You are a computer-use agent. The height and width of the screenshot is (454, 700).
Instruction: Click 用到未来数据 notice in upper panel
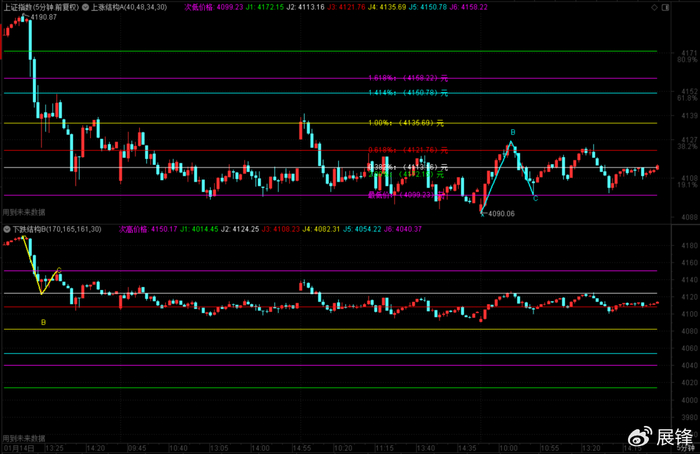pos(24,212)
